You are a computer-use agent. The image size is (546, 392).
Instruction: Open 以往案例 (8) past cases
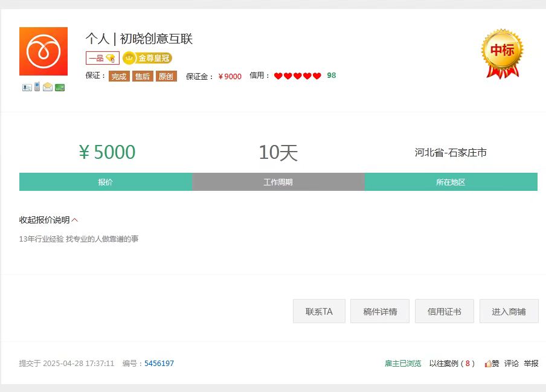(452, 364)
